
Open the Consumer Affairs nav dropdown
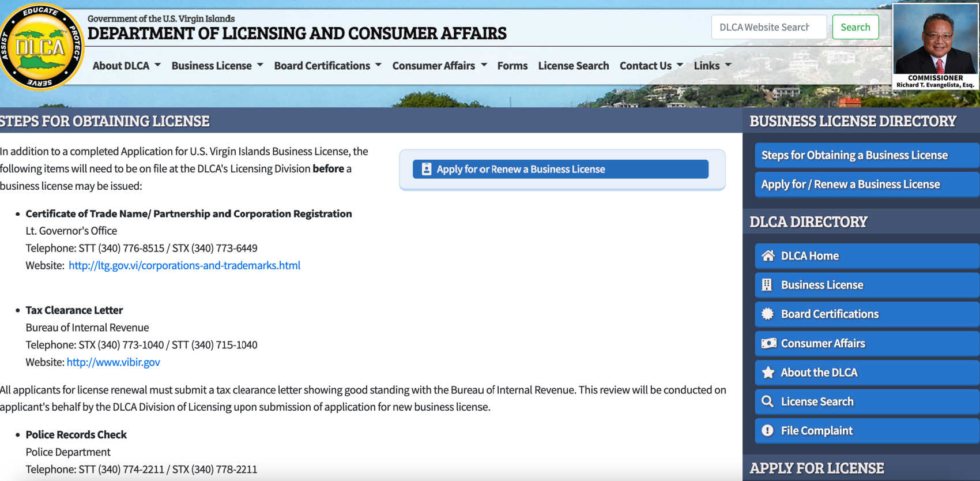(439, 66)
